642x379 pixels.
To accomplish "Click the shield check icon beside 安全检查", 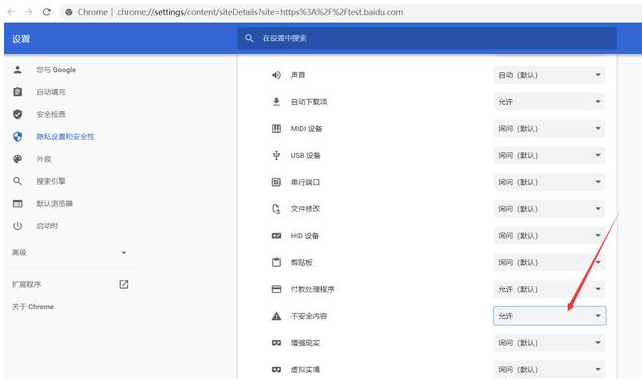I will tap(18, 114).
